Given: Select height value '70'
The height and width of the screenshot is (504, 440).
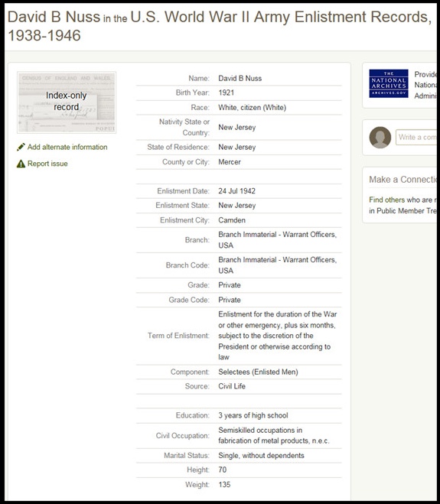Looking at the screenshot, I should [222, 470].
